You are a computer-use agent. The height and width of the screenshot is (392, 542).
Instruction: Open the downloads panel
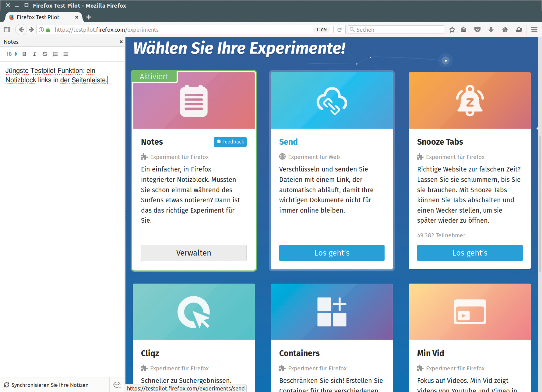(491, 30)
